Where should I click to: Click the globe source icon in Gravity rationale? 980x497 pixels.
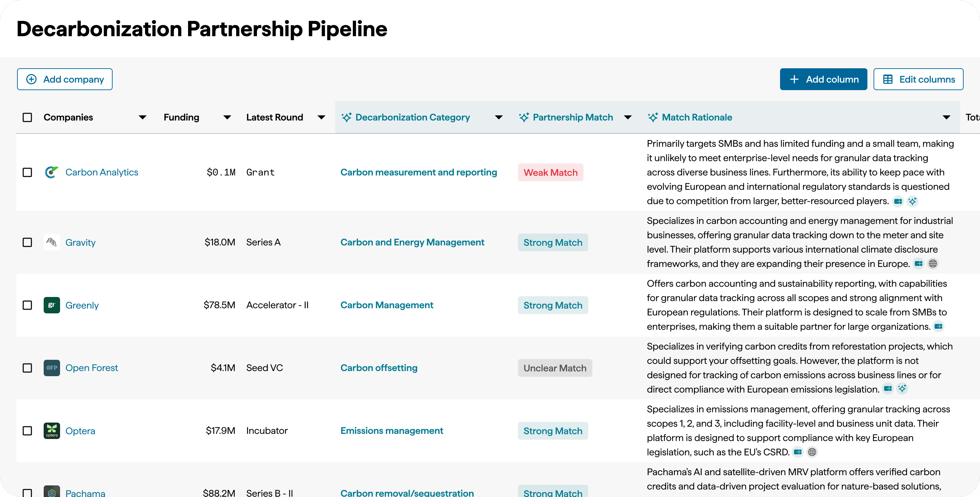pos(933,264)
